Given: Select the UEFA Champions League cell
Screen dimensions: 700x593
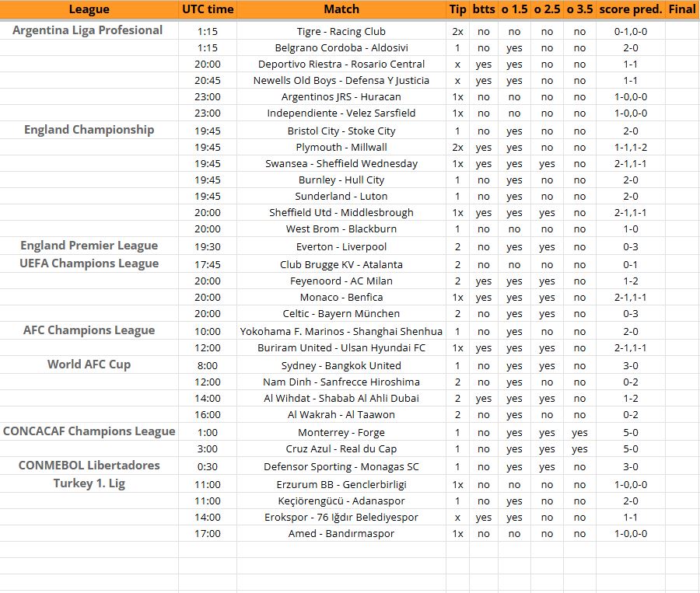Looking at the screenshot, I should 89,263.
